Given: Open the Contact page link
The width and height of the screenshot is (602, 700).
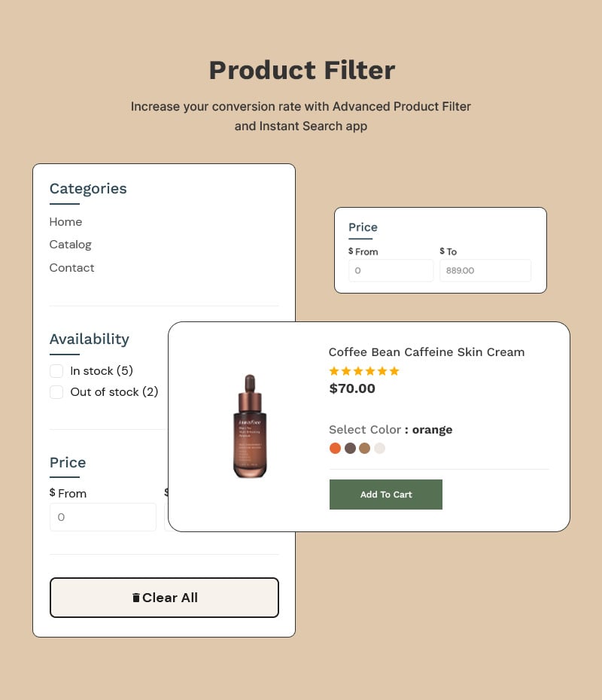Looking at the screenshot, I should coord(71,268).
